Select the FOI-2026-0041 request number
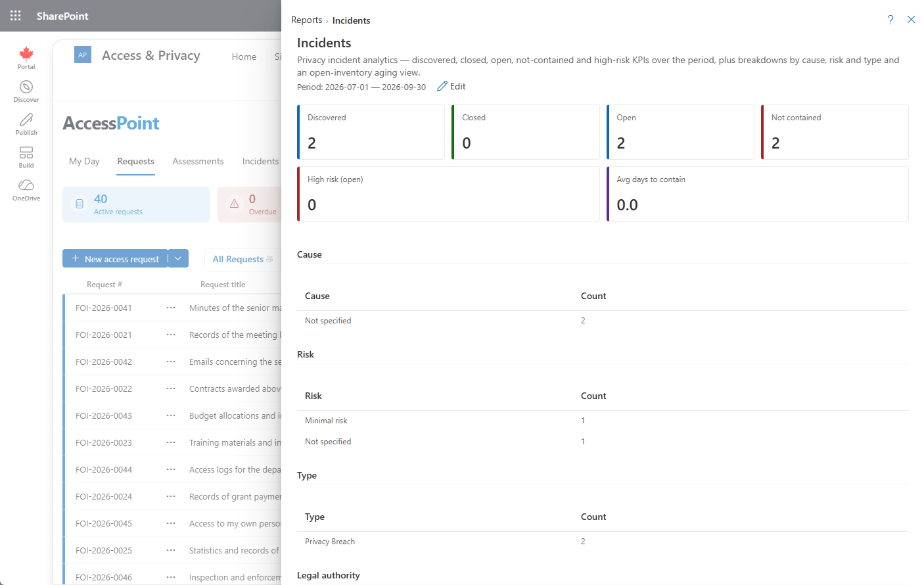The image size is (924, 585). pos(104,308)
